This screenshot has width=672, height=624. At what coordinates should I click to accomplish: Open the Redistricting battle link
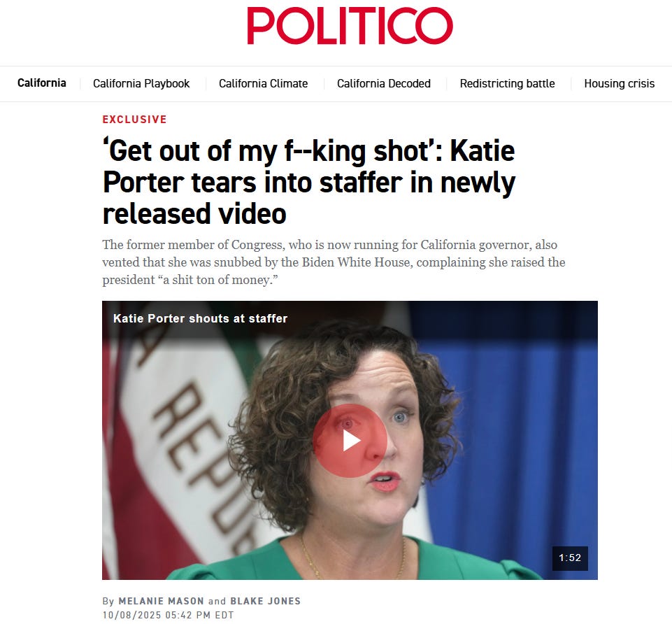pos(507,83)
